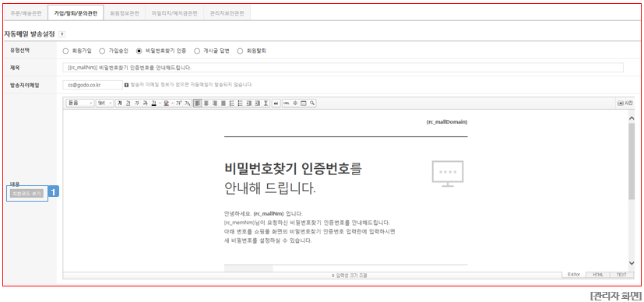644x302 pixels.
Task: Click monitor image in email body
Action: (448, 174)
